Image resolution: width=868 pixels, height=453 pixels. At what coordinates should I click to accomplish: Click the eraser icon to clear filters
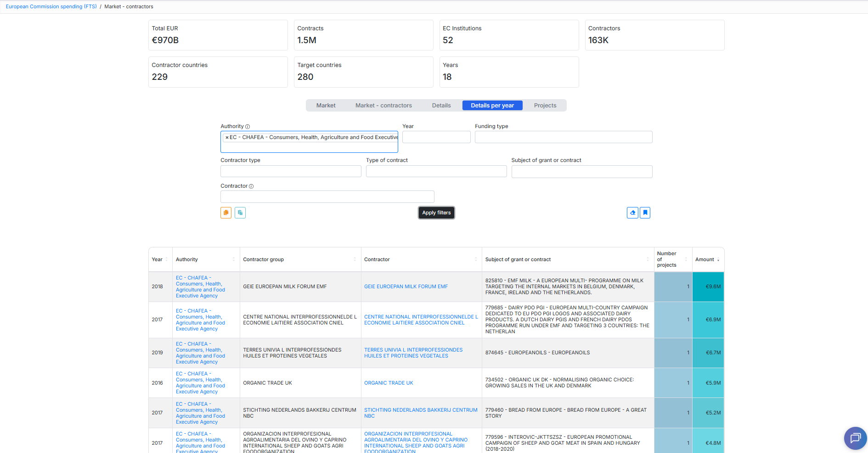632,213
